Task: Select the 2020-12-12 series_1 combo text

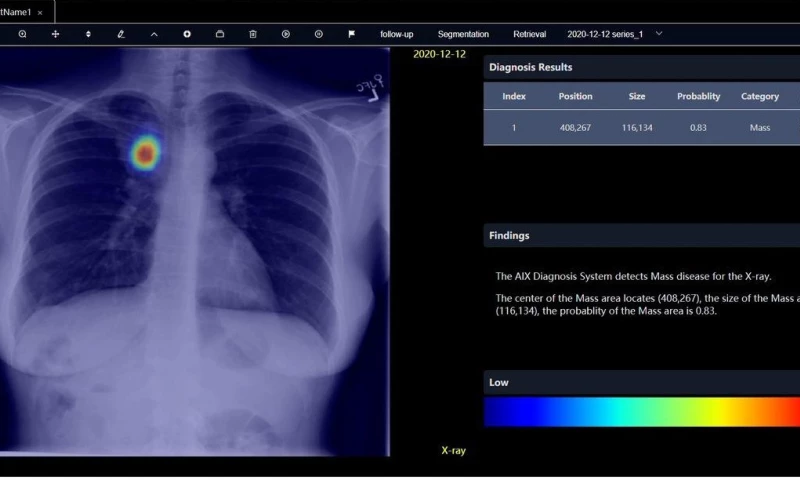Action: pyautogui.click(x=605, y=34)
